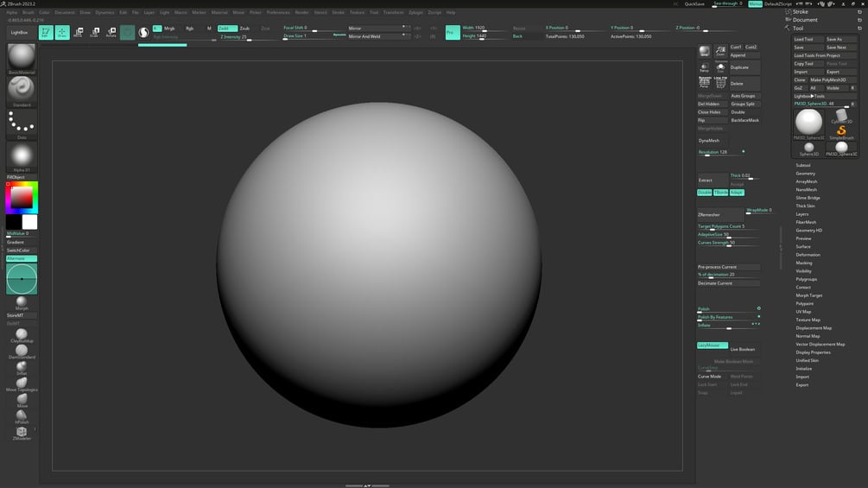Select the Inflat brush
The width and height of the screenshot is (868, 488).
22,367
